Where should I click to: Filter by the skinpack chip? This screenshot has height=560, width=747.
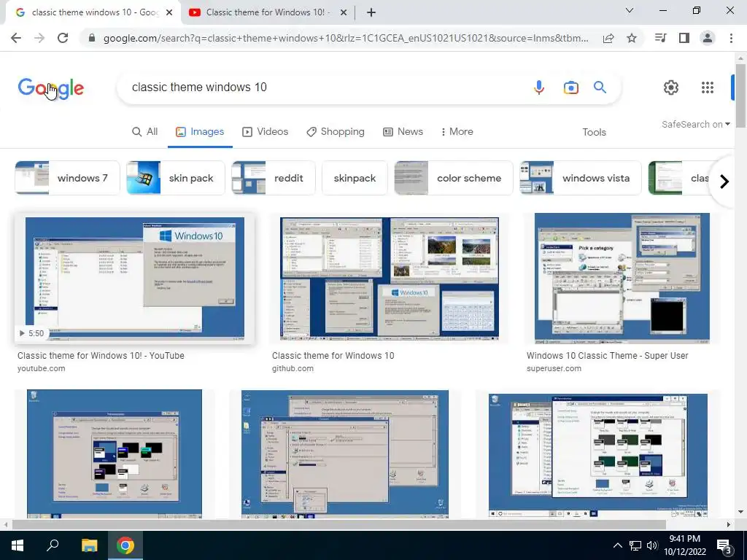(355, 178)
